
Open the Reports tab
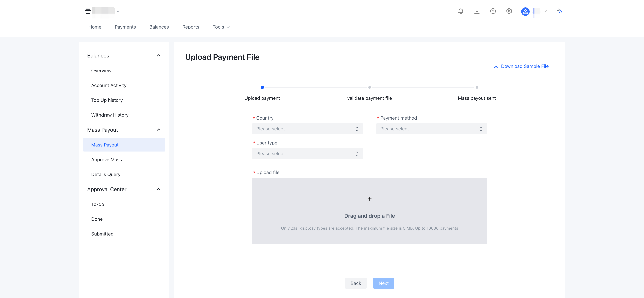(x=191, y=27)
